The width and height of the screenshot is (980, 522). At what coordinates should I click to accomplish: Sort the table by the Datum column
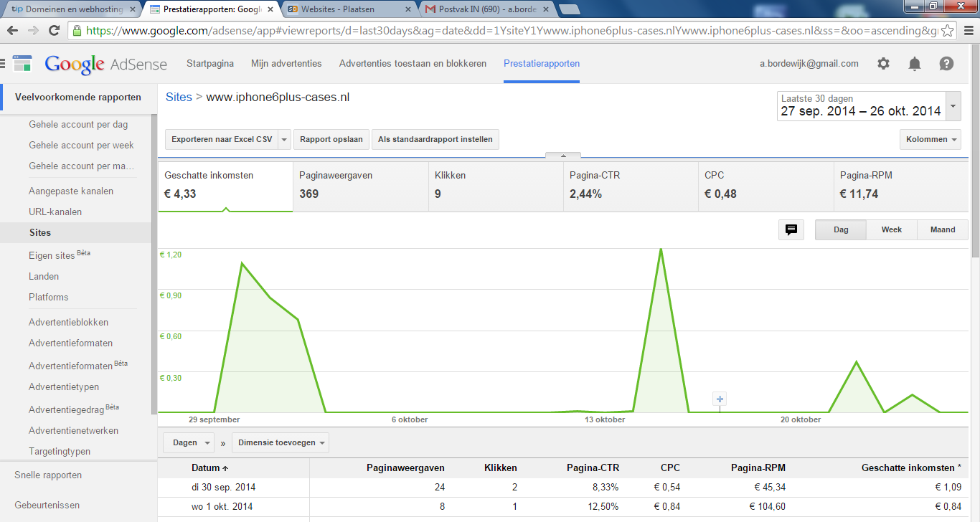(x=209, y=468)
